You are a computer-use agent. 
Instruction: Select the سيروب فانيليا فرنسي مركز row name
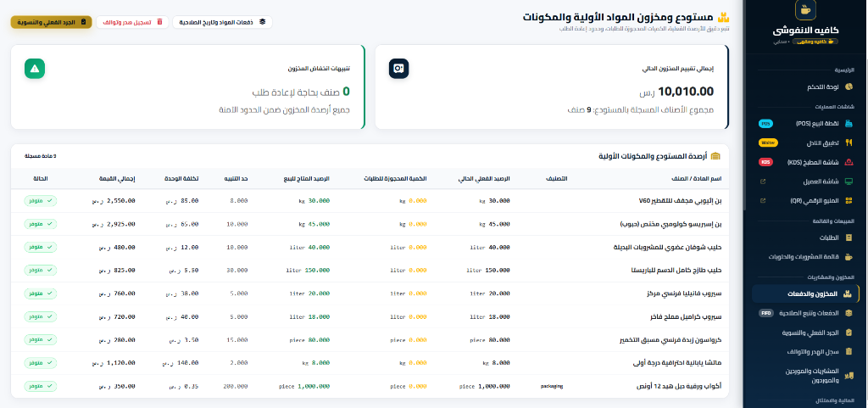coord(684,294)
